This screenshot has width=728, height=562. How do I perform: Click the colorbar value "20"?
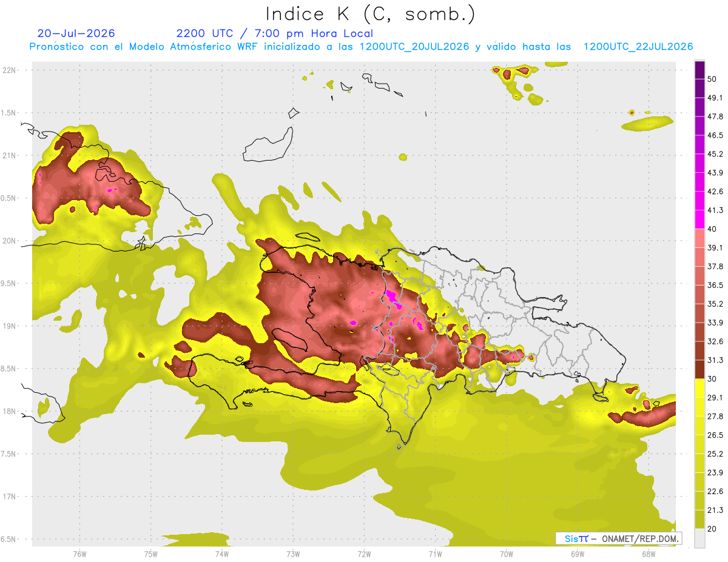point(713,529)
